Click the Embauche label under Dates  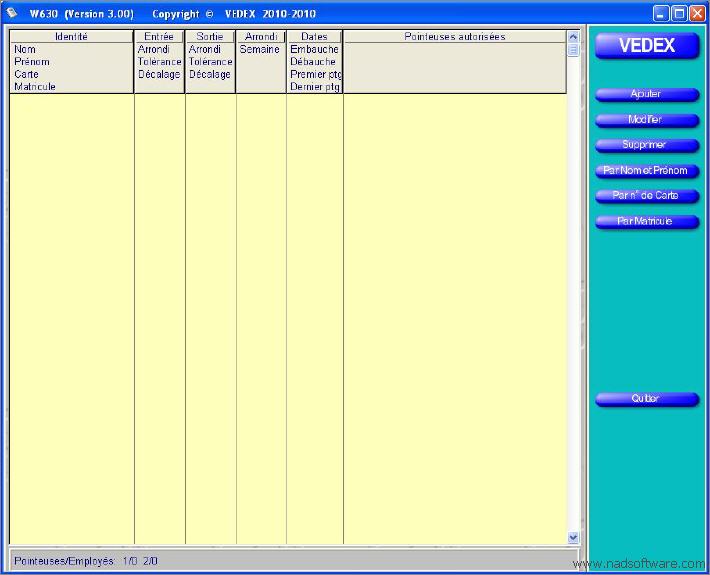(315, 49)
